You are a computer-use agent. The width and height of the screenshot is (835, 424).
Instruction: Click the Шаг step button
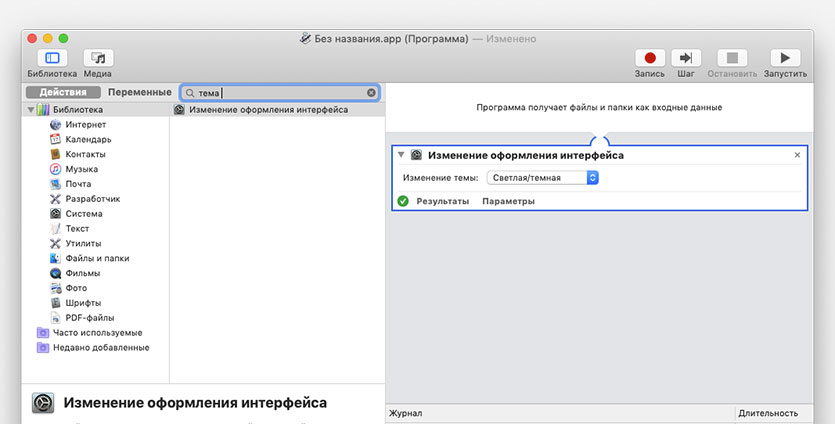[x=686, y=58]
